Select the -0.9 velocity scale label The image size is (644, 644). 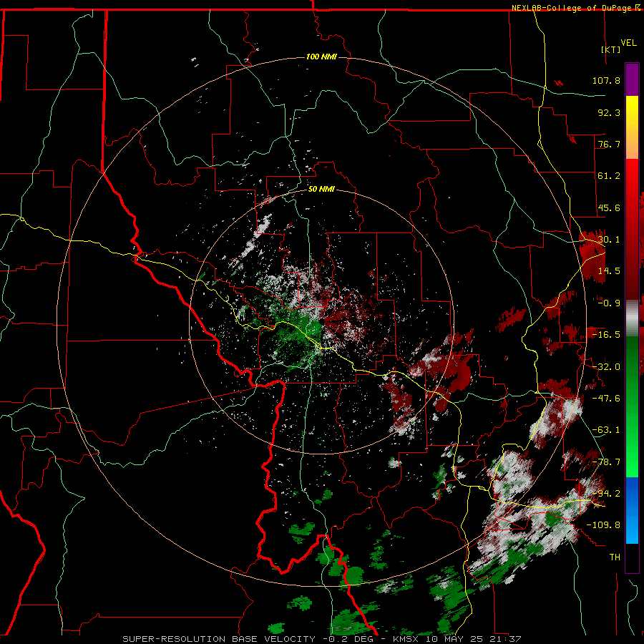point(609,303)
